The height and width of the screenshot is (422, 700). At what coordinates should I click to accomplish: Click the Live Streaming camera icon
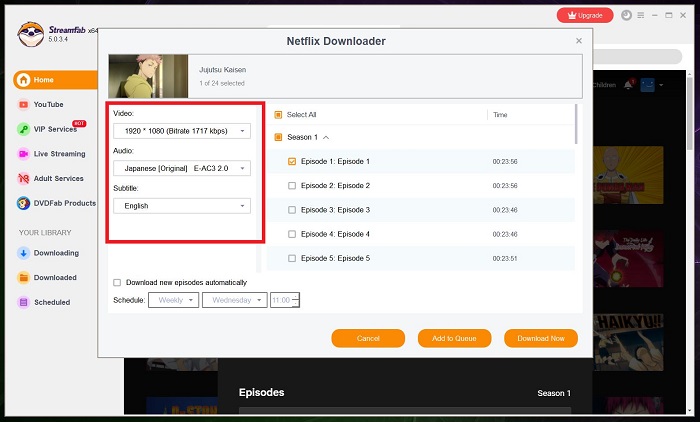[23, 154]
